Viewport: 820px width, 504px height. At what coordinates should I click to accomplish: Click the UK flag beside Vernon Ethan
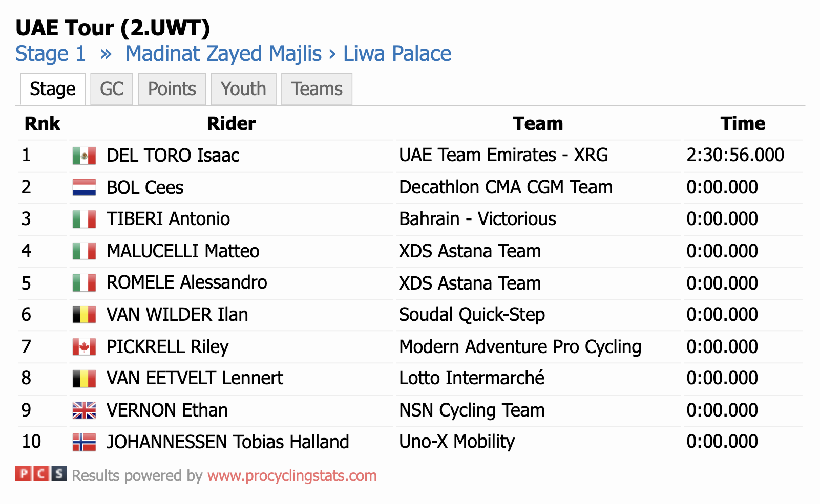84,410
